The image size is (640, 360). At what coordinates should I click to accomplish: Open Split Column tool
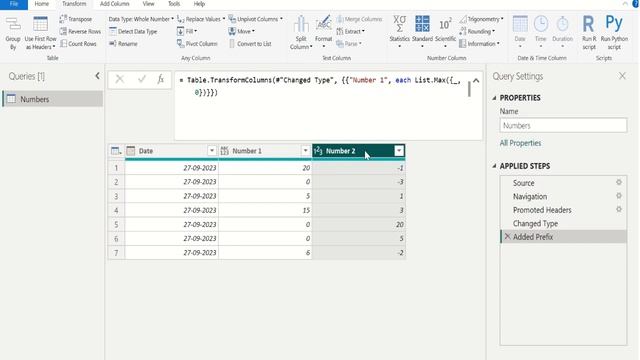pos(301,33)
